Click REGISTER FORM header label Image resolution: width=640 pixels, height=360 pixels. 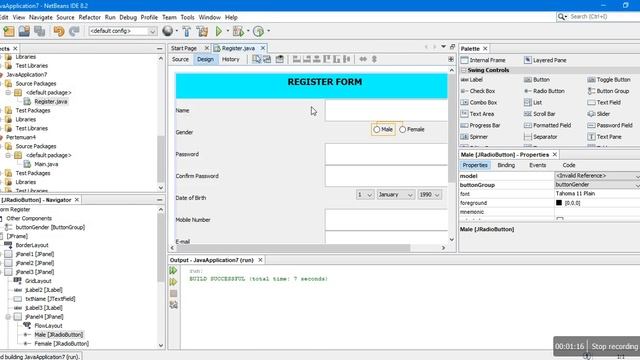tap(324, 82)
